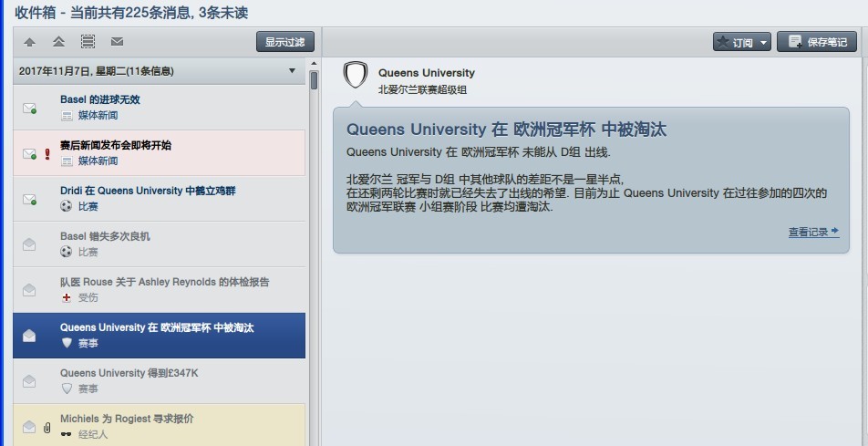Viewport: 868px width, 446px height.
Task: Click 北爱尔兰联赛超级组 league label
Action: (422, 89)
